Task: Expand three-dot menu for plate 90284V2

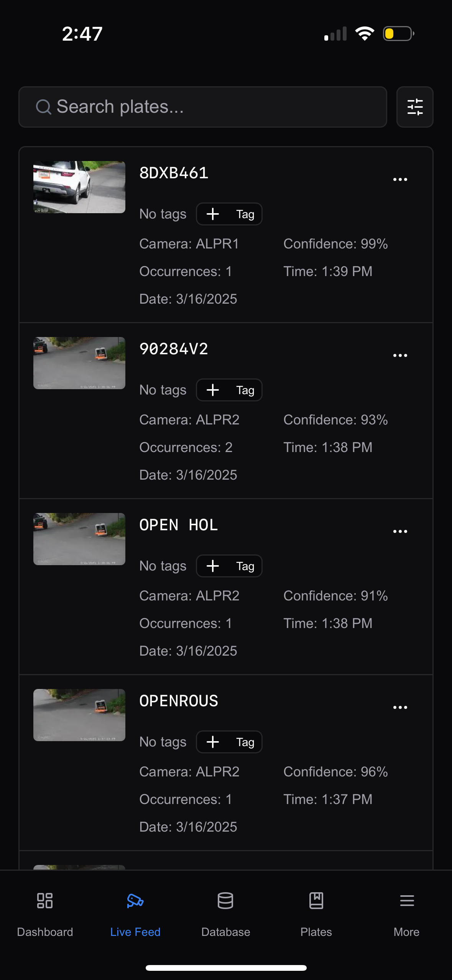Action: 400,355
